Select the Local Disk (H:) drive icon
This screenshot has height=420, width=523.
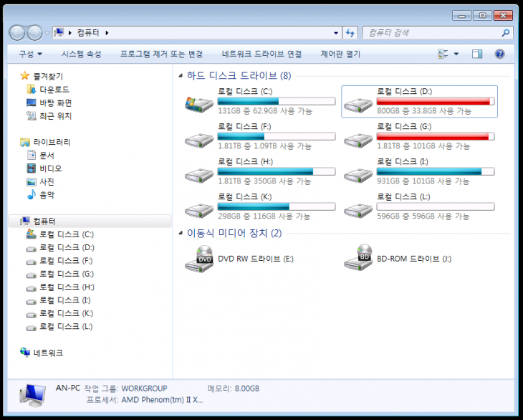[x=198, y=175]
